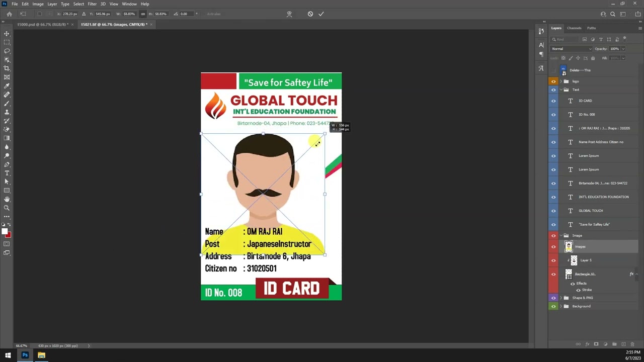Open File Explorer from the taskbar
Viewport: 644px width, 362px height.
pos(41,355)
